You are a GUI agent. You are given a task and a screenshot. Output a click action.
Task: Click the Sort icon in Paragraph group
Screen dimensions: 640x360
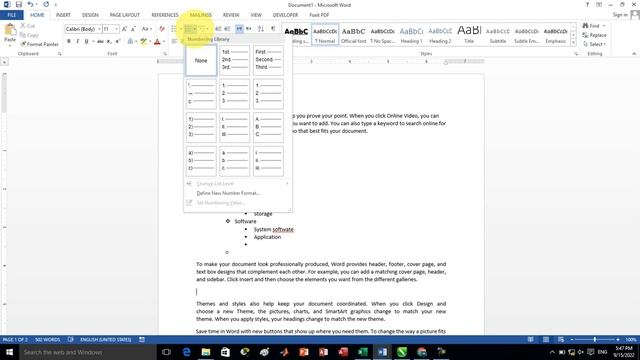(x=260, y=29)
